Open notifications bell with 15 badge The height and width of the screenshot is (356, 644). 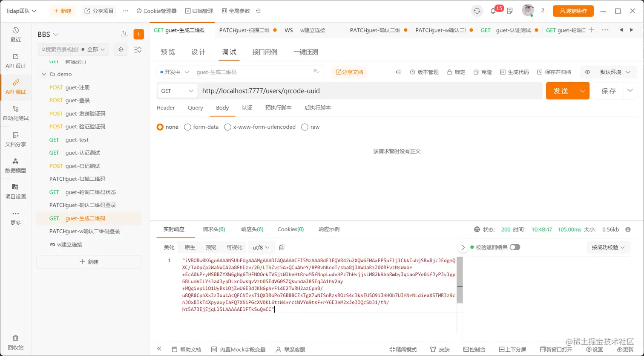493,11
